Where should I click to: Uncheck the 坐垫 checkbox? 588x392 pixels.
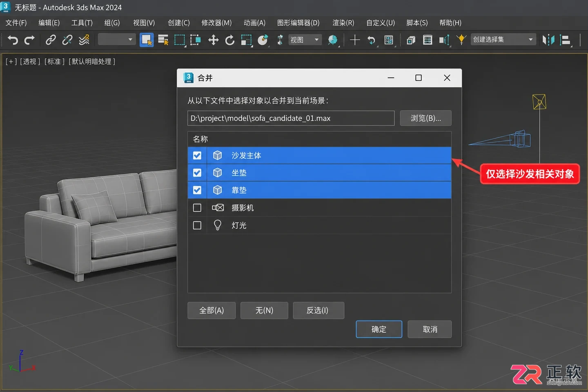[197, 173]
